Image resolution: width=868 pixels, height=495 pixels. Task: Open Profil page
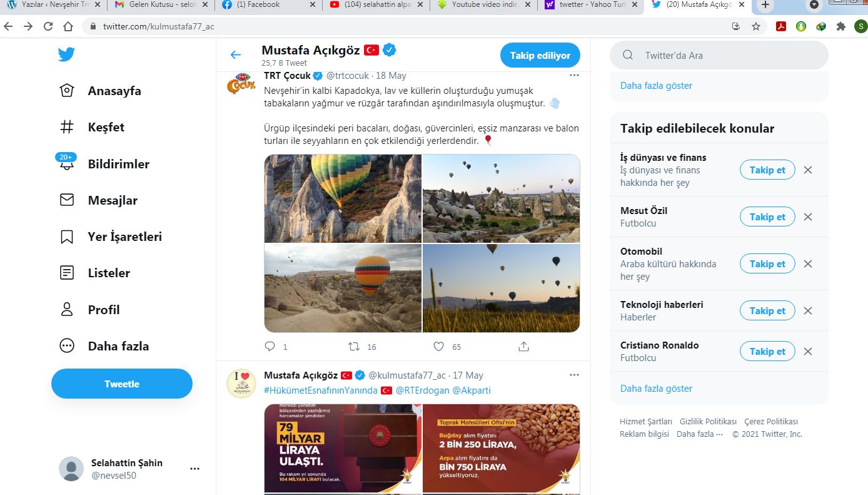click(x=89, y=310)
